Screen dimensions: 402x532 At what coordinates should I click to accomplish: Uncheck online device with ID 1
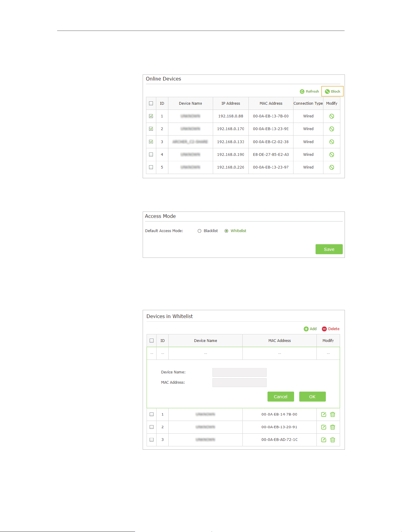(151, 116)
